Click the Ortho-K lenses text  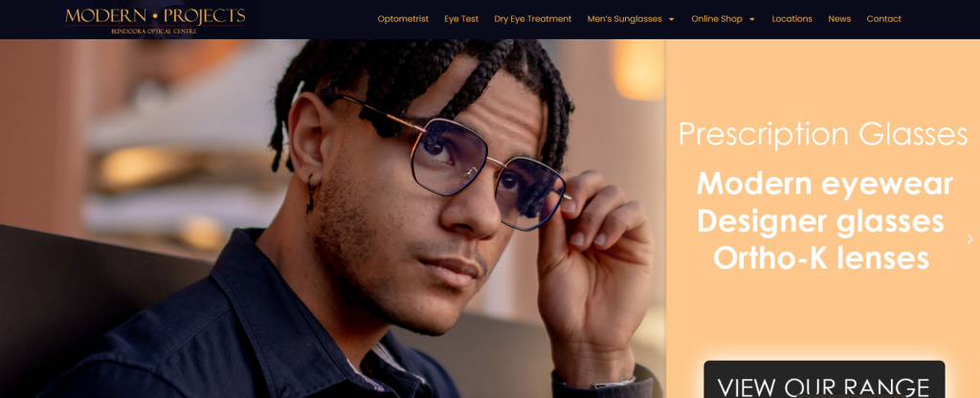(x=820, y=257)
